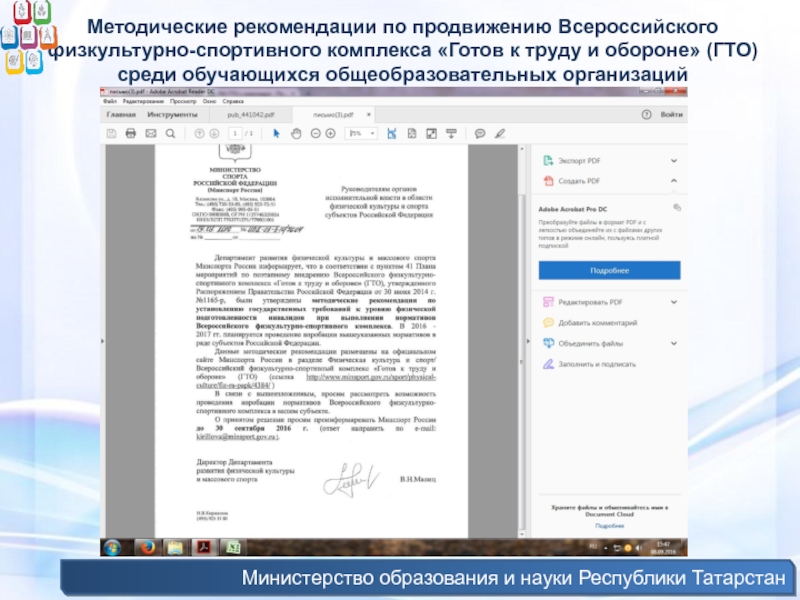Switch to the pub_441042.pdf tab
This screenshot has width=800, height=600.
tap(251, 115)
